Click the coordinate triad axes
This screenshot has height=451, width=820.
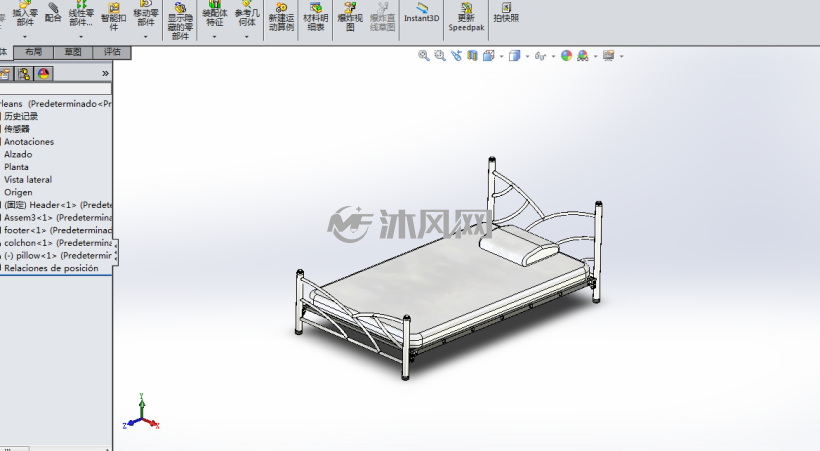pos(141,412)
